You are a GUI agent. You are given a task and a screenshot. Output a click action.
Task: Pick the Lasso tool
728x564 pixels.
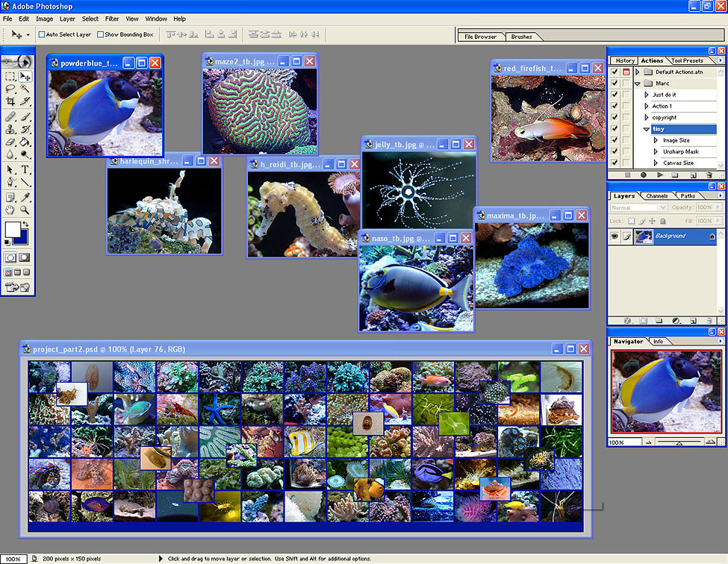pos(10,89)
